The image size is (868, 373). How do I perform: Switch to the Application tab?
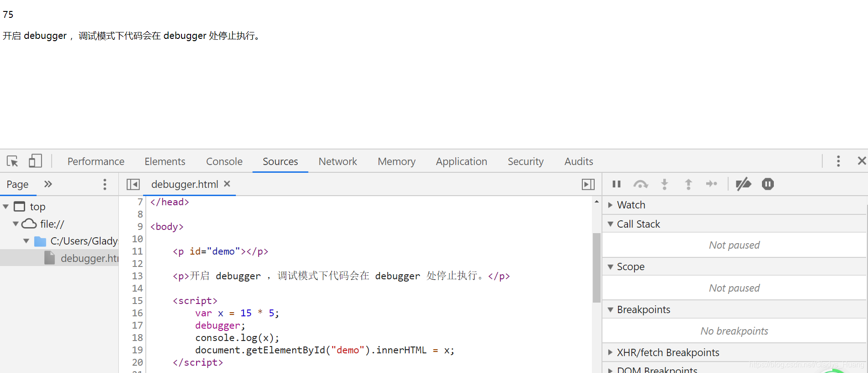tap(462, 161)
